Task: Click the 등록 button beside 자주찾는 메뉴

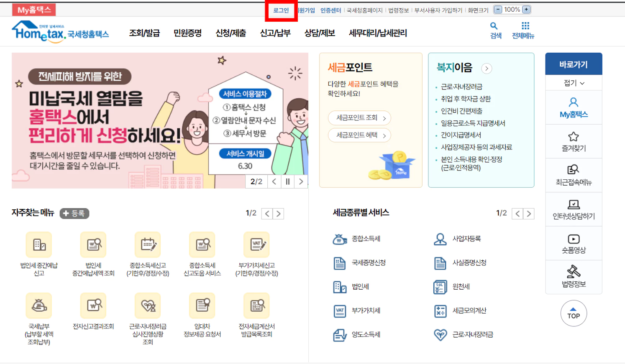Action: click(x=74, y=214)
